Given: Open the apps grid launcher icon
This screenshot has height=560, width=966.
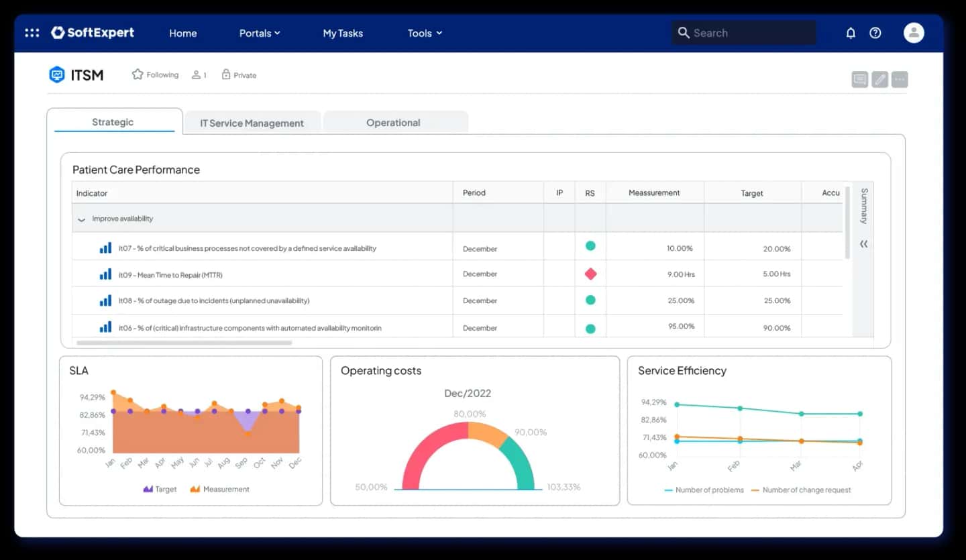Looking at the screenshot, I should [32, 33].
